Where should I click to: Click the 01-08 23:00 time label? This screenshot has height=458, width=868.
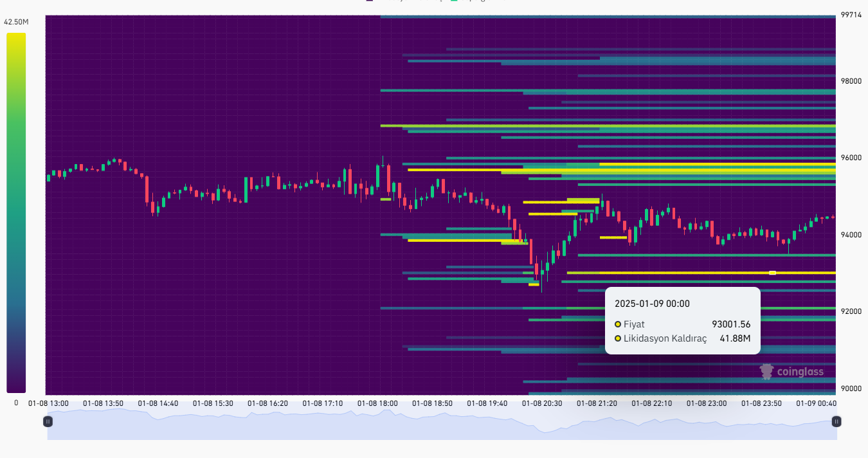point(706,403)
